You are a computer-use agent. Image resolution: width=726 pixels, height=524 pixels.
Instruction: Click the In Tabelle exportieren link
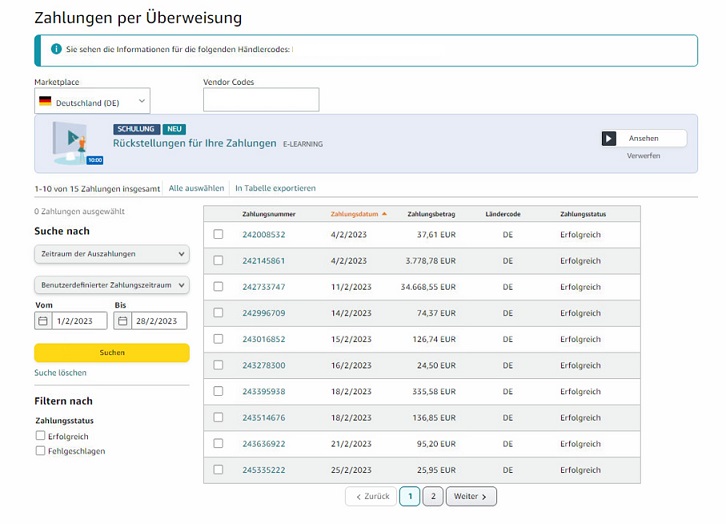click(275, 188)
